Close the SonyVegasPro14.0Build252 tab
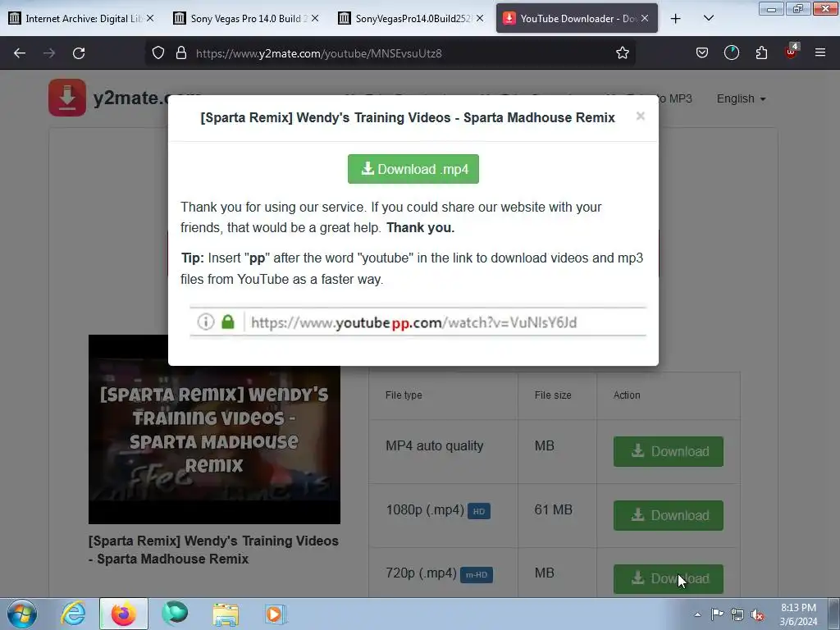 pyautogui.click(x=480, y=19)
